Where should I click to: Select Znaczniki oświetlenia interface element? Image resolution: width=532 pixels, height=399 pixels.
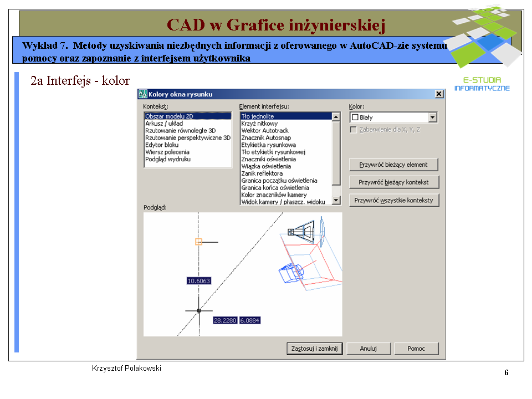(x=286, y=159)
